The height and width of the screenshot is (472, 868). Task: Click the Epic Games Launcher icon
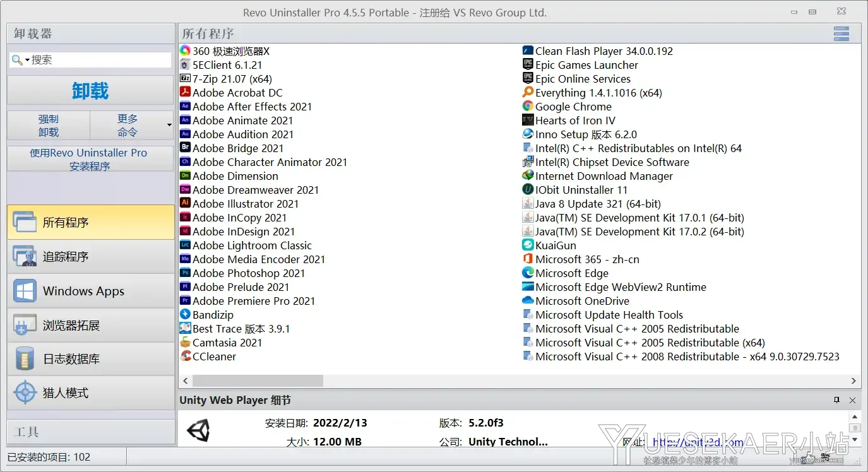click(x=528, y=64)
